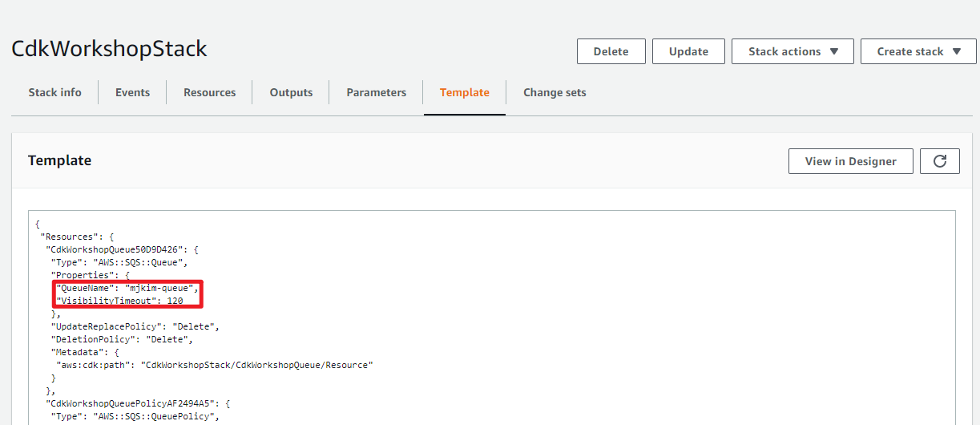Open the Stack actions dropdown

tap(792, 51)
